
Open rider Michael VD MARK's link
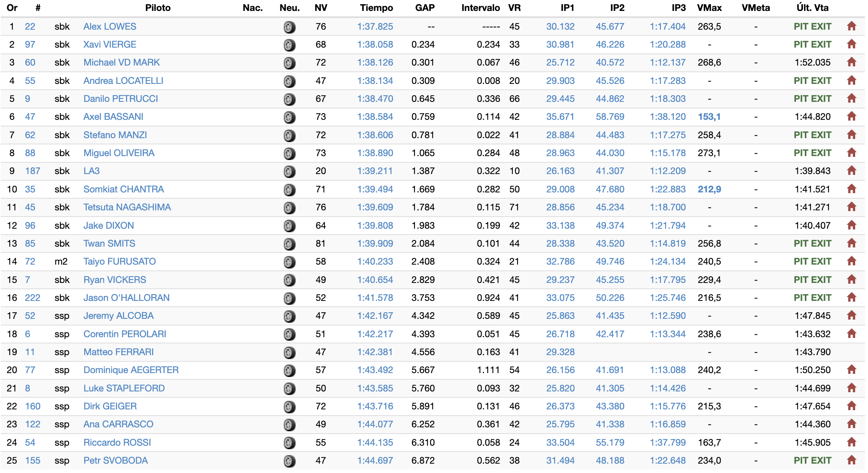(x=121, y=62)
